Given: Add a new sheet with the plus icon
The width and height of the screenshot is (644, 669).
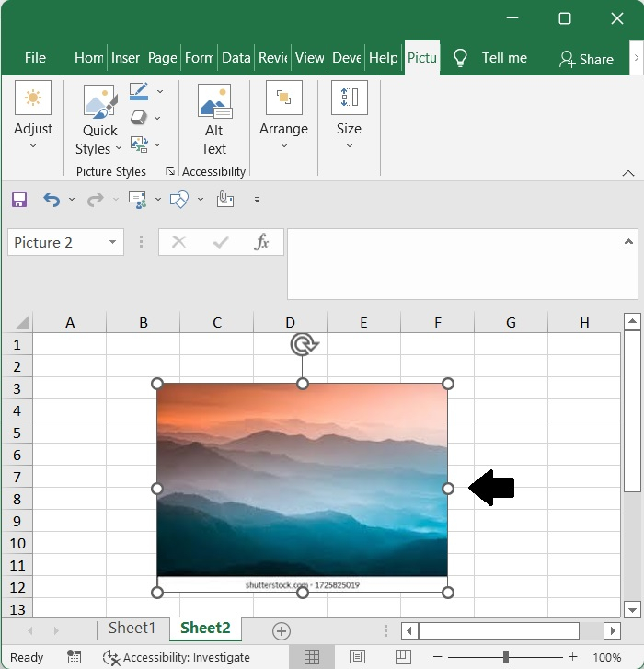Looking at the screenshot, I should (282, 631).
